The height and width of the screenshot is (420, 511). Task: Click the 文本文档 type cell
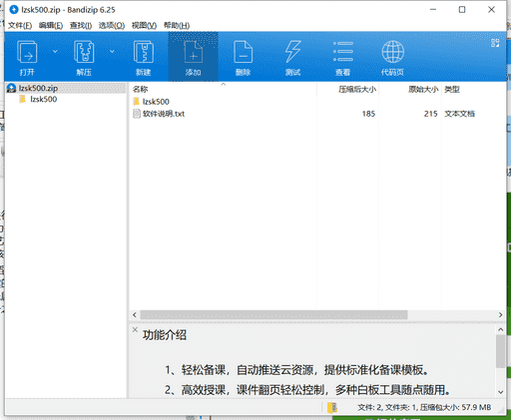pyautogui.click(x=459, y=114)
